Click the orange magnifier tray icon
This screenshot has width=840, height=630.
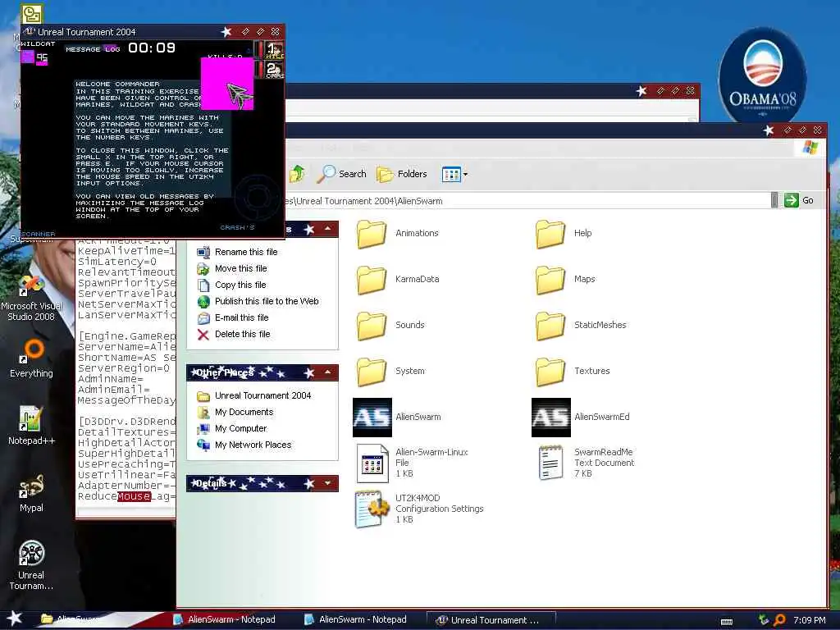[780, 620]
